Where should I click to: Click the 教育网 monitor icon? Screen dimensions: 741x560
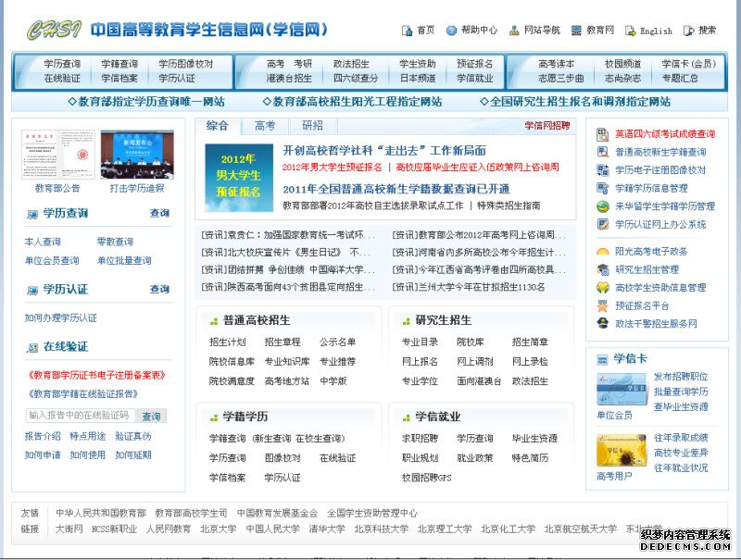click(x=576, y=31)
